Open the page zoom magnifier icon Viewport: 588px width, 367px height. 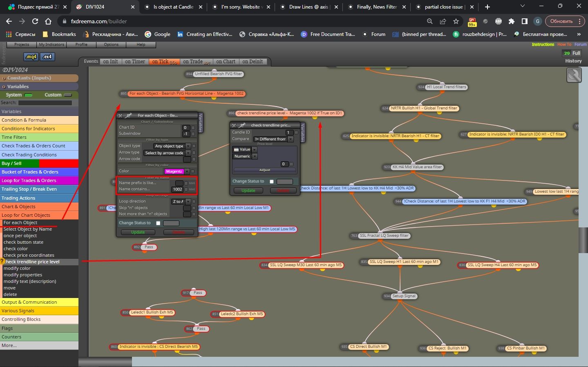coord(429,21)
